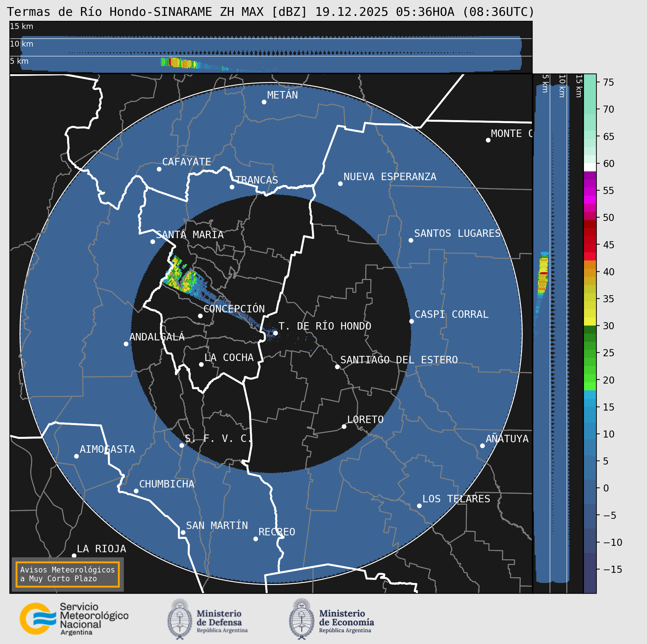Click the T. de Río Hondo radar site dot

pos(275,333)
